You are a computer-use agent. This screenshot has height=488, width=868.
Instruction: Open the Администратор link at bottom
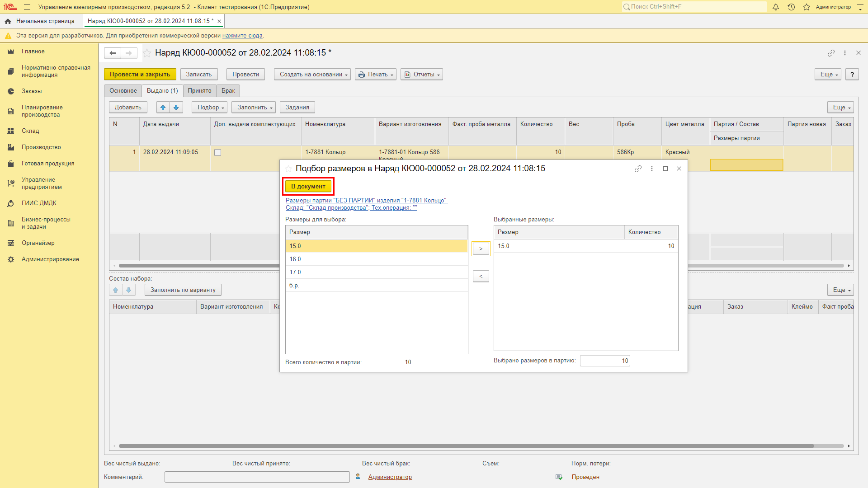pos(390,477)
